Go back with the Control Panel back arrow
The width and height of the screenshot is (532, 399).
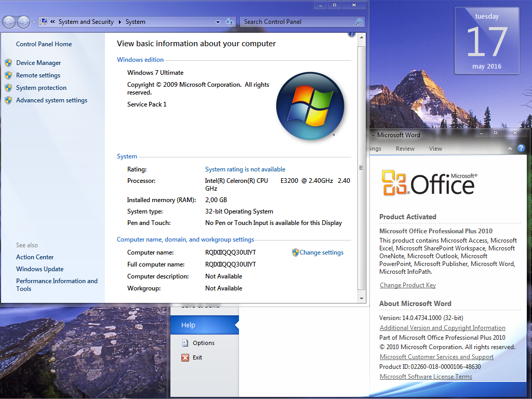(x=9, y=22)
